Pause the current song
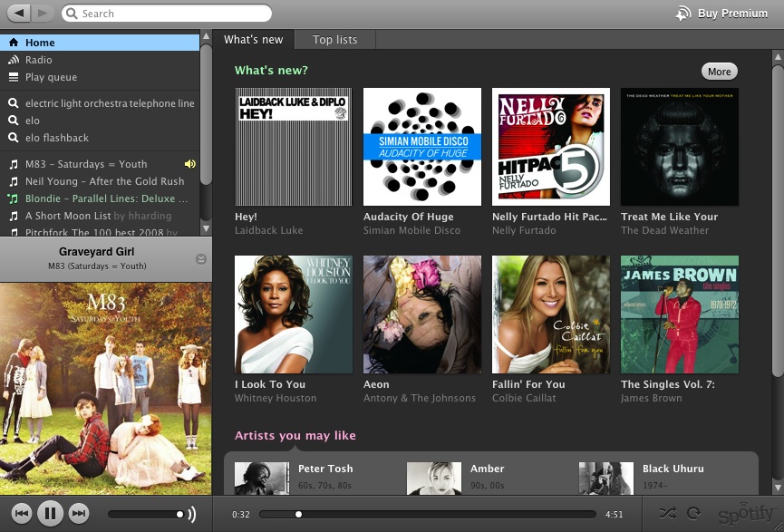This screenshot has width=784, height=532. click(51, 514)
